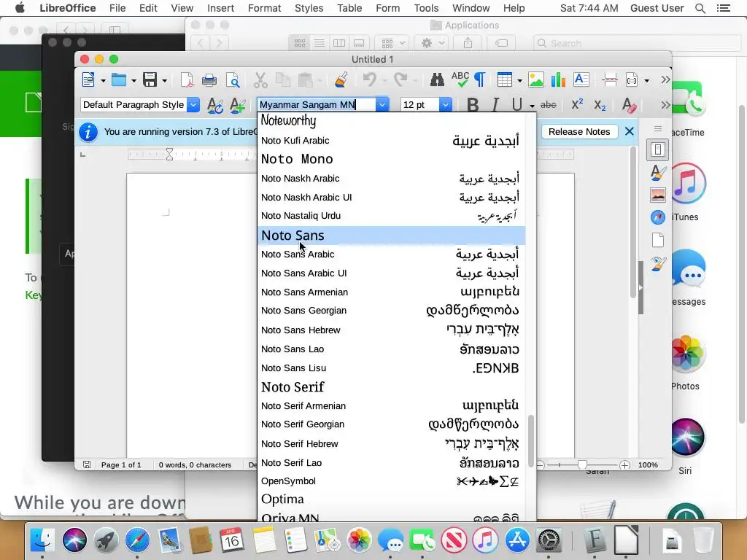Viewport: 747px width, 560px height.
Task: Collapse the font name dropdown arrow
Action: (x=382, y=105)
